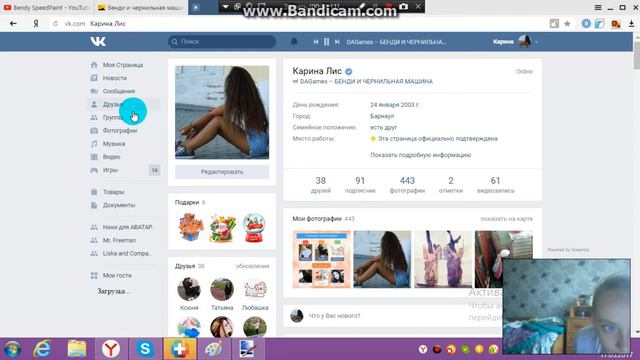The image size is (640, 360).
Task: Open the Santa gift image
Action: (222, 228)
